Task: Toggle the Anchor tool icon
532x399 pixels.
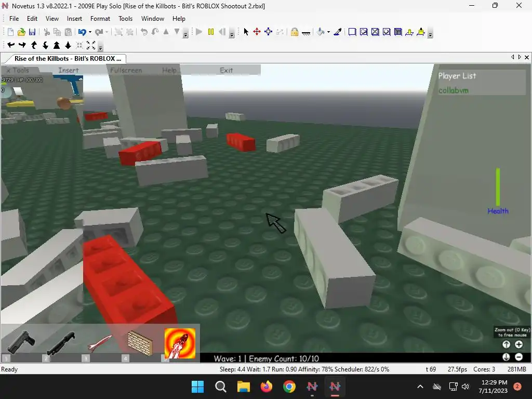Action: click(305, 33)
